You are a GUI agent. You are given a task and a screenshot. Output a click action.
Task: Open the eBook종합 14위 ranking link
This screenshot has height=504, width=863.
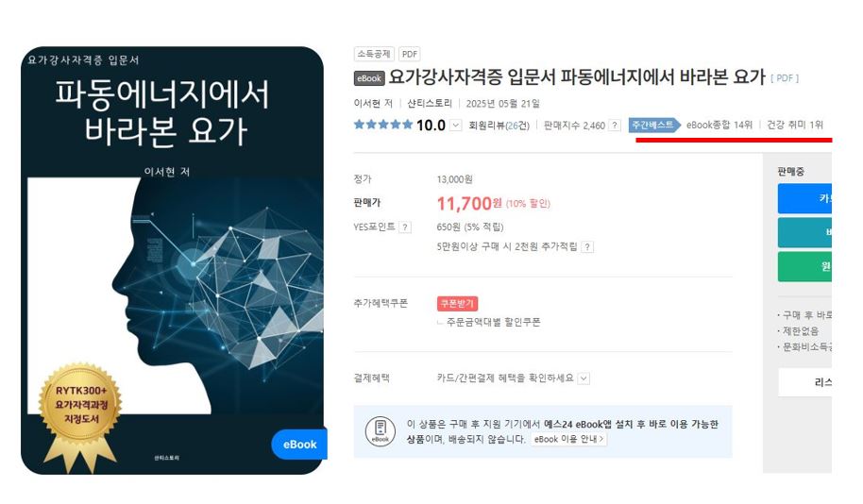tap(719, 125)
